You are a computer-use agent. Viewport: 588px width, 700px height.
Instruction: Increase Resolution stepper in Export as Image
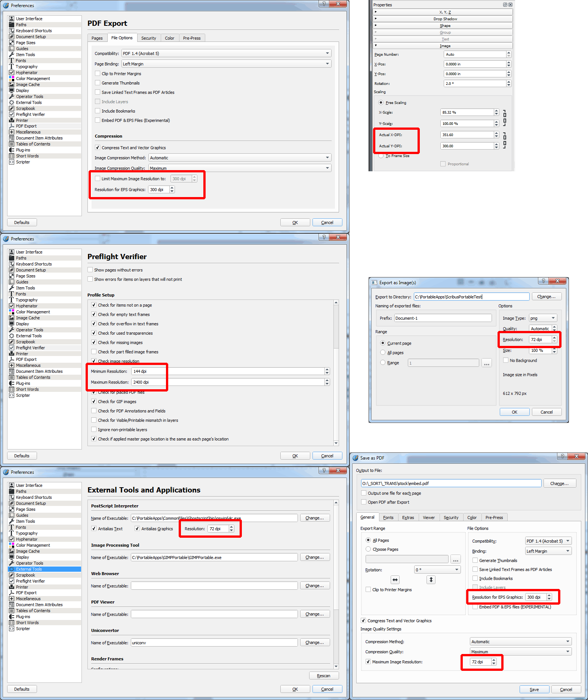pos(554,338)
